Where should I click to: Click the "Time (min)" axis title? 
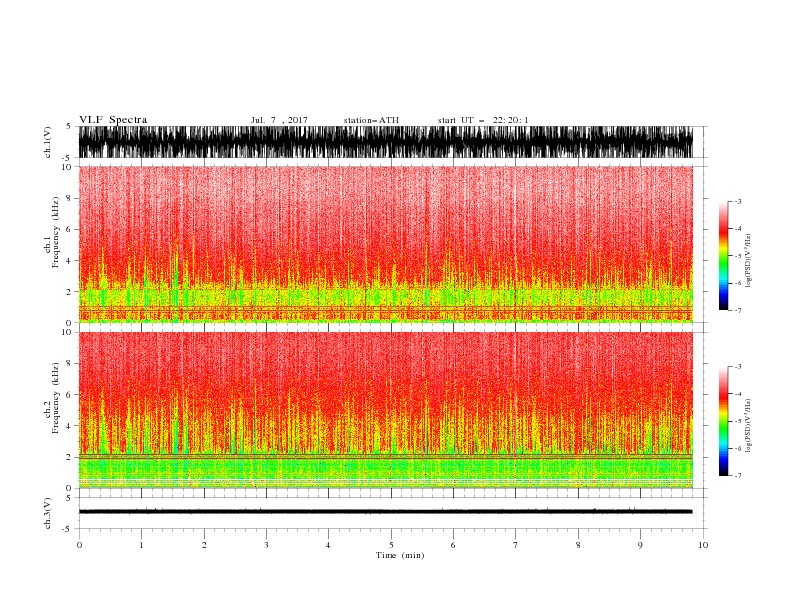click(400, 555)
